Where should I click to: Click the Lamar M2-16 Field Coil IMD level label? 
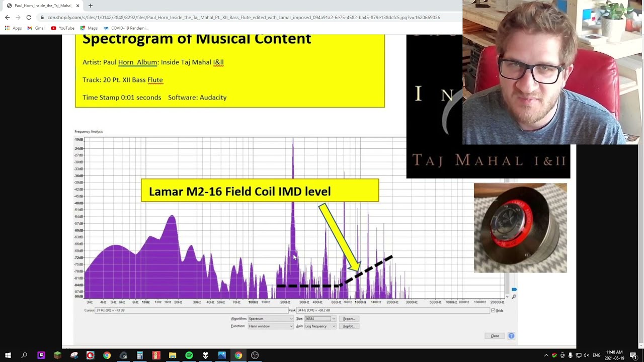pyautogui.click(x=260, y=191)
